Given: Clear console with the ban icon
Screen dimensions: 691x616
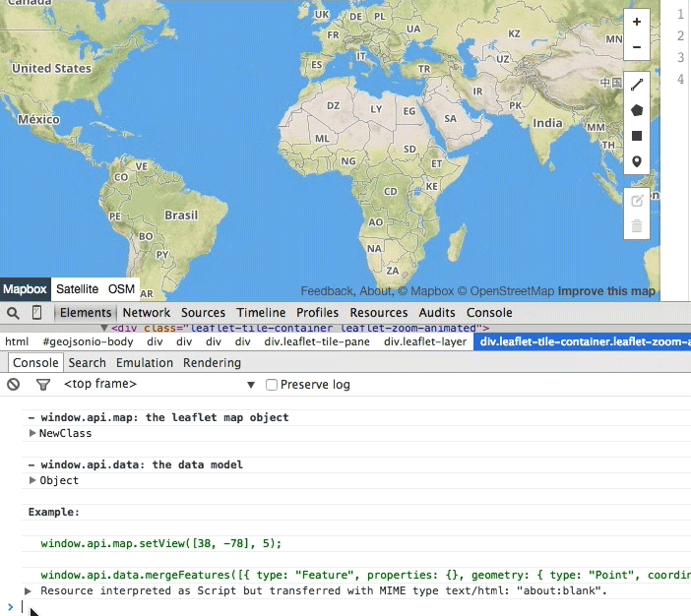Looking at the screenshot, I should pos(13,385).
